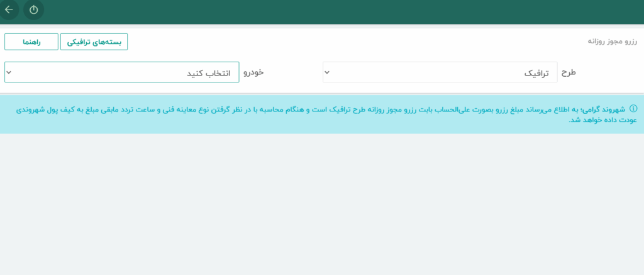Open the طرح dropdown showing ترافیک
This screenshot has width=644, height=275.
[x=440, y=72]
